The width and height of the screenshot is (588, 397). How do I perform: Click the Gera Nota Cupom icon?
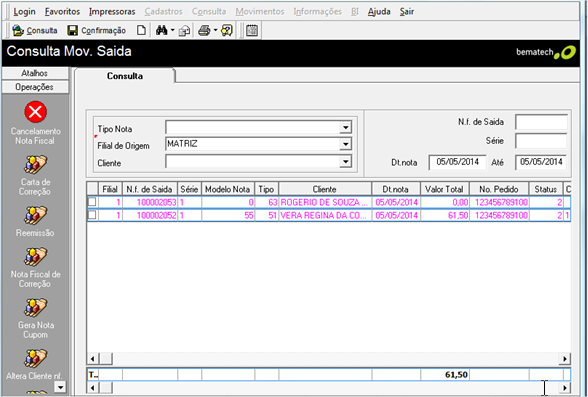coord(36,308)
